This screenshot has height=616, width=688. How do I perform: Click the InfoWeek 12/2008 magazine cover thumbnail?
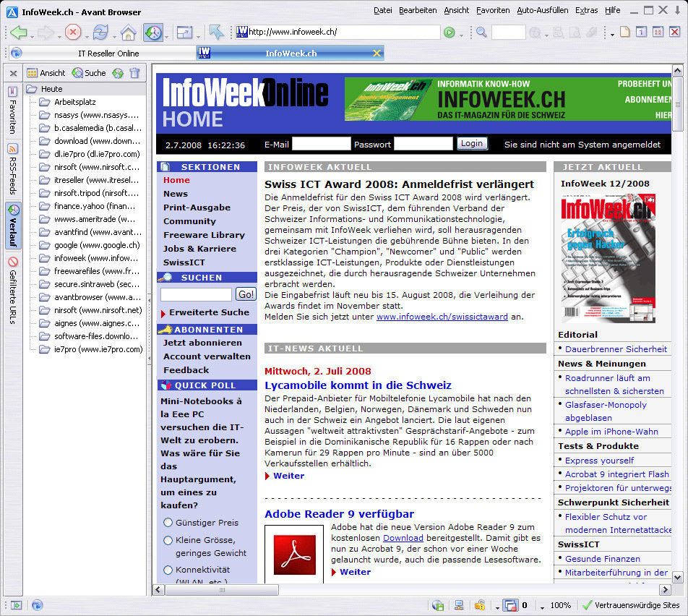pos(608,258)
